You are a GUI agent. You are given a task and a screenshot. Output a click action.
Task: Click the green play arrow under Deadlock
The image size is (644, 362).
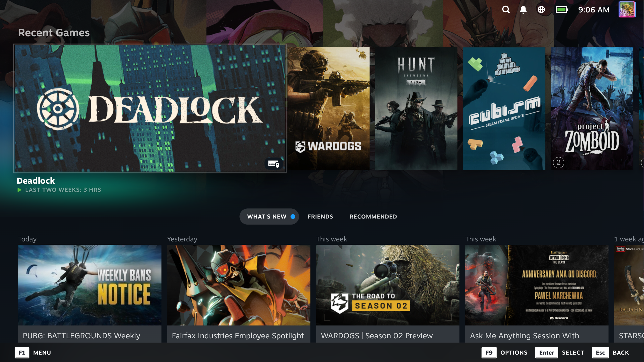(19, 190)
